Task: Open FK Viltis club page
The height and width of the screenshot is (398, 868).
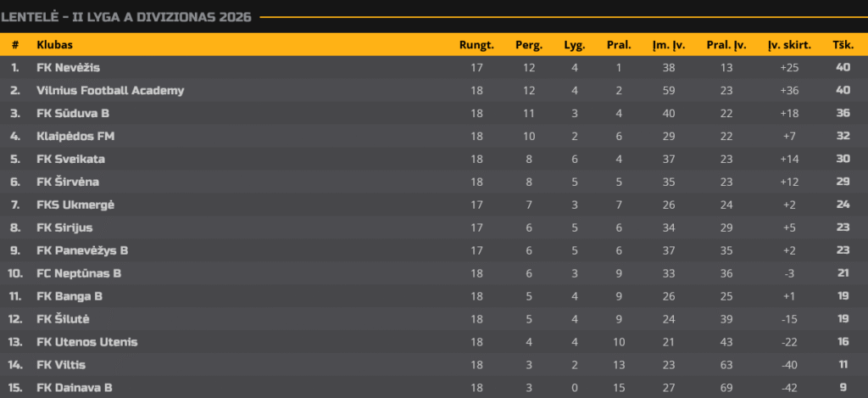Action: (x=61, y=365)
